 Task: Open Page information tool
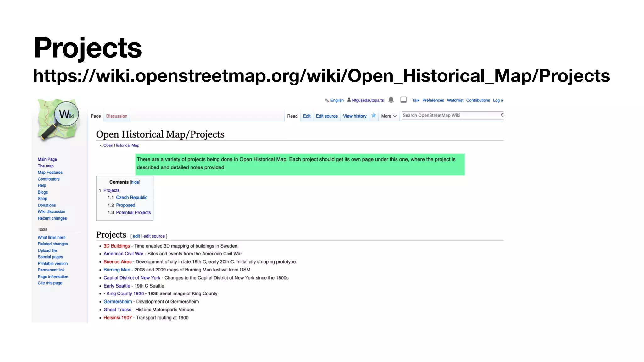53,277
